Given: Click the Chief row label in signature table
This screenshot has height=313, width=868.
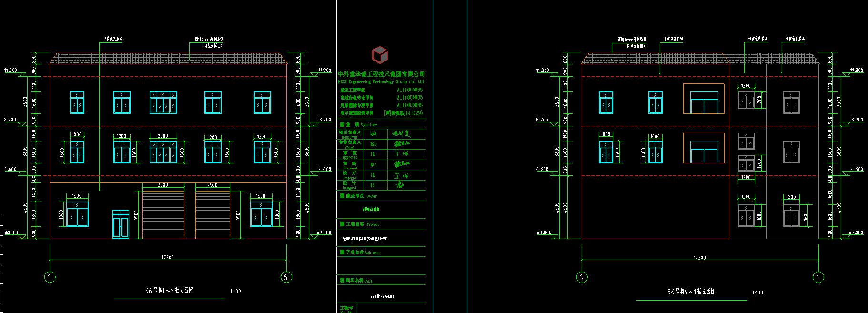Looking at the screenshot, I should (x=350, y=145).
